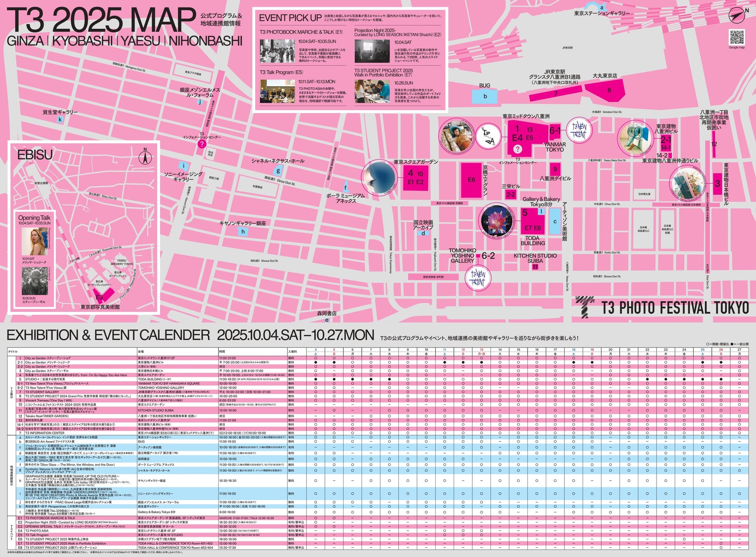
Task: Click the Opening Talk portrait dated 10.04.SAT
Action: click(x=35, y=241)
